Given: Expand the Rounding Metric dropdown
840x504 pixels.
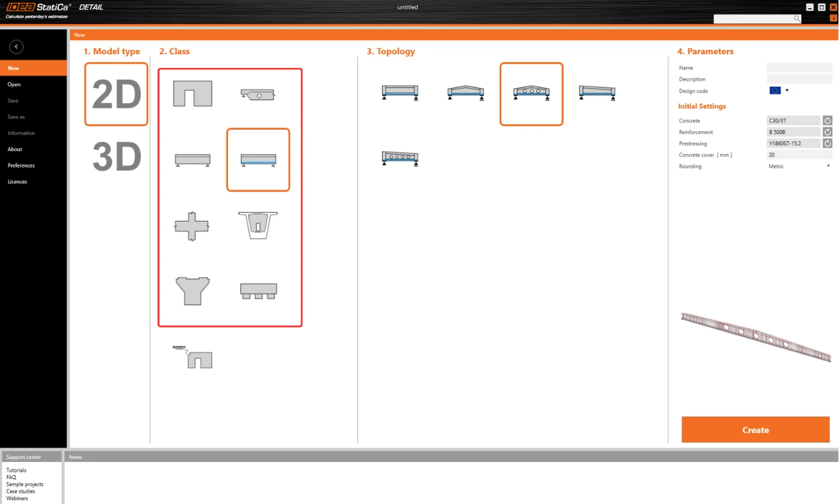Looking at the screenshot, I should pos(799,166).
